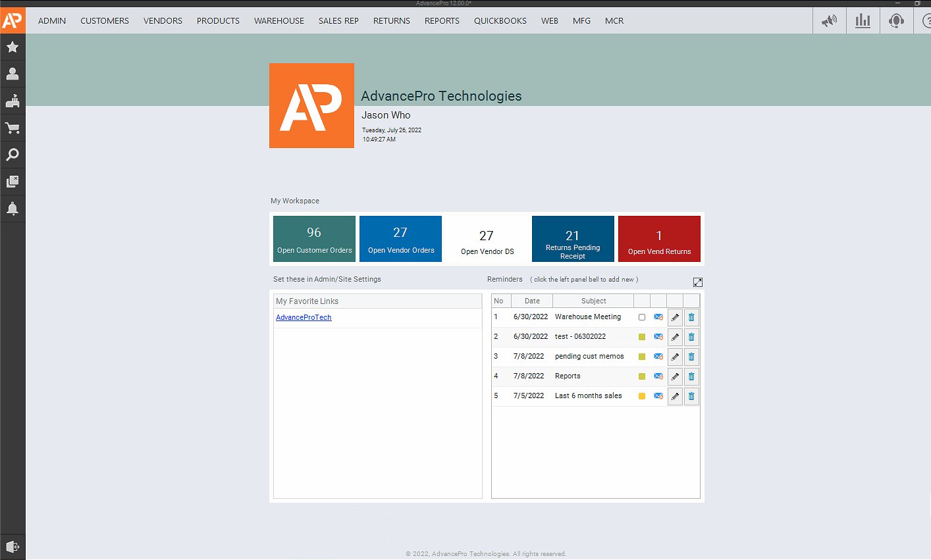Open the WAREHOUSE menu
The image size is (931, 560).
pyautogui.click(x=279, y=21)
